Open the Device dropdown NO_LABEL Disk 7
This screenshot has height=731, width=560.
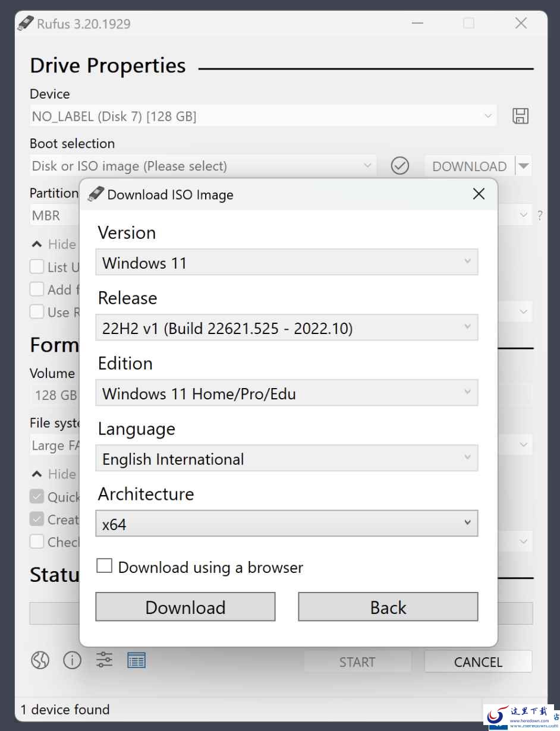pos(263,116)
